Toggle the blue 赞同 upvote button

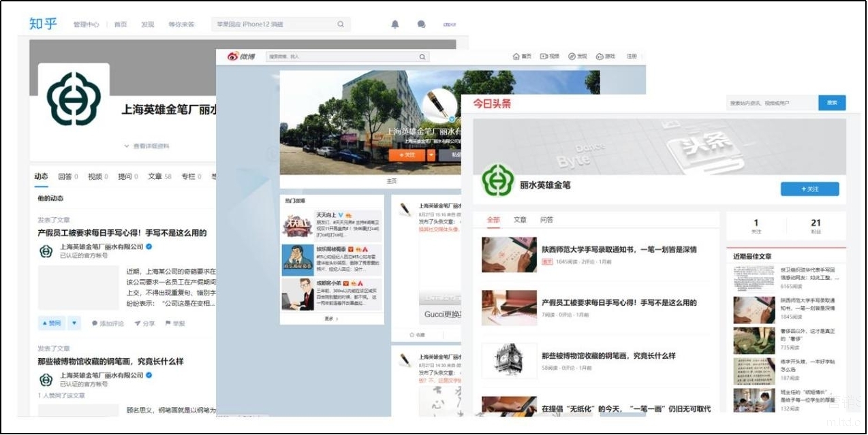pos(52,323)
